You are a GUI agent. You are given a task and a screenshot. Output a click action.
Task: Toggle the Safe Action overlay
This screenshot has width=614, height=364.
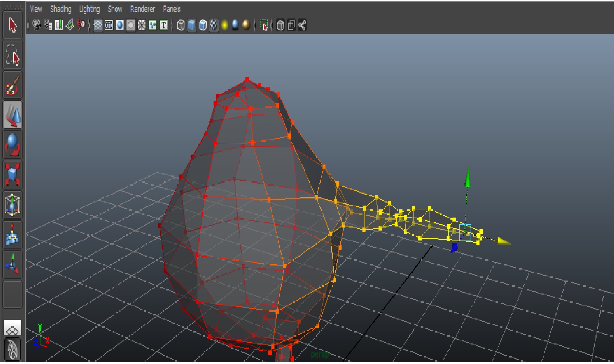pos(153,25)
